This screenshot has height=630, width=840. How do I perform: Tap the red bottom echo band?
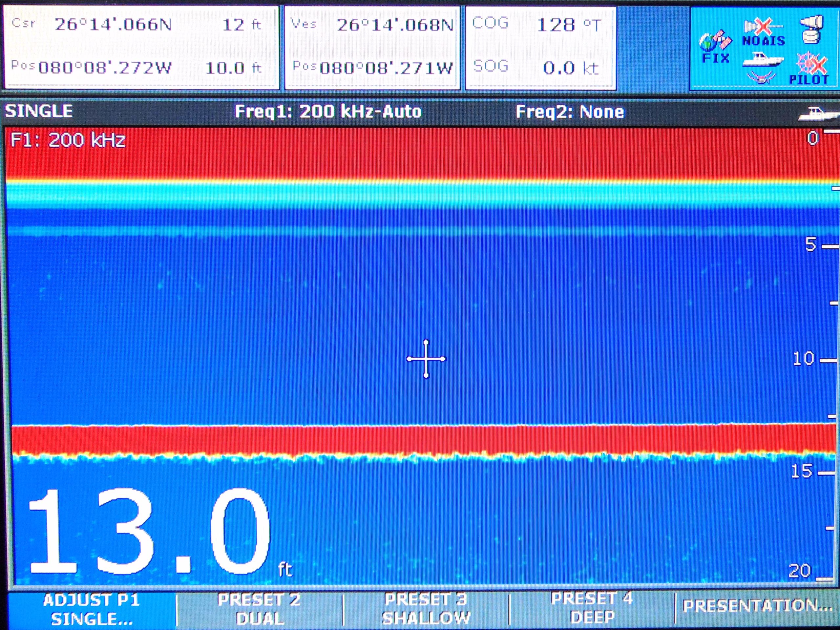pyautogui.click(x=424, y=440)
